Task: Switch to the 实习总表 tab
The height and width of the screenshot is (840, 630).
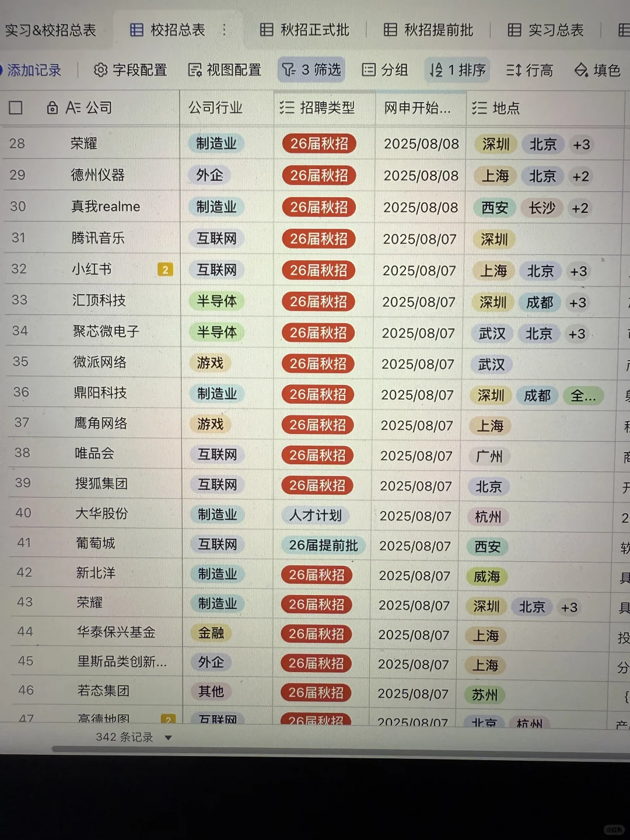Action: [546, 30]
